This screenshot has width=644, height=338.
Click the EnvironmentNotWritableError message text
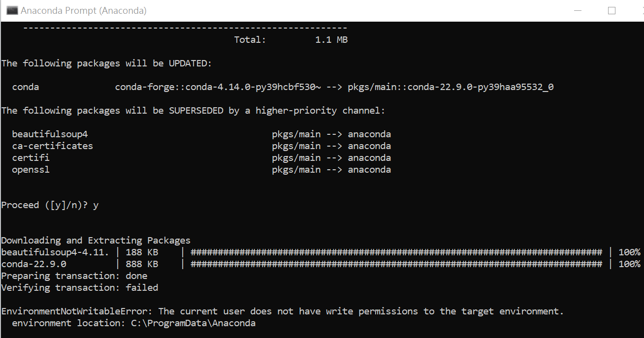282,311
